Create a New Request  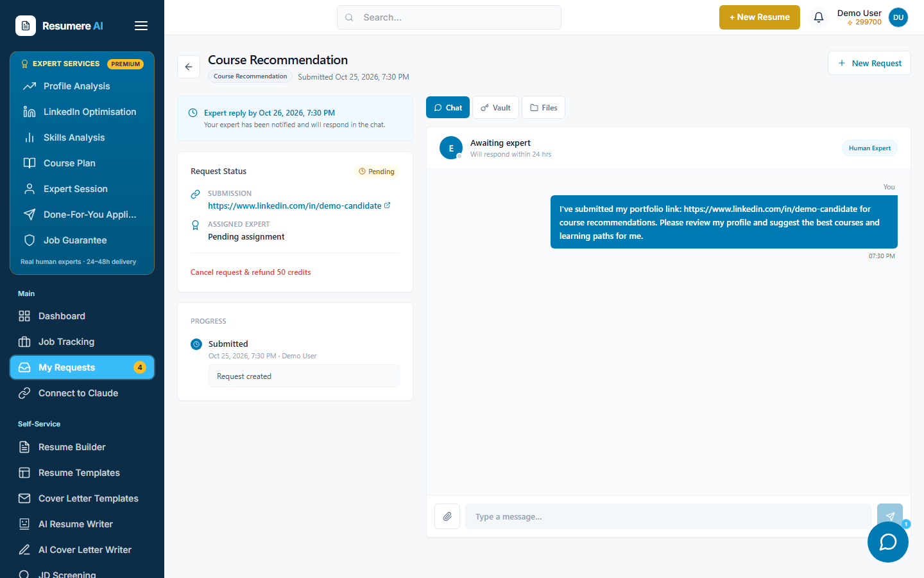(869, 63)
